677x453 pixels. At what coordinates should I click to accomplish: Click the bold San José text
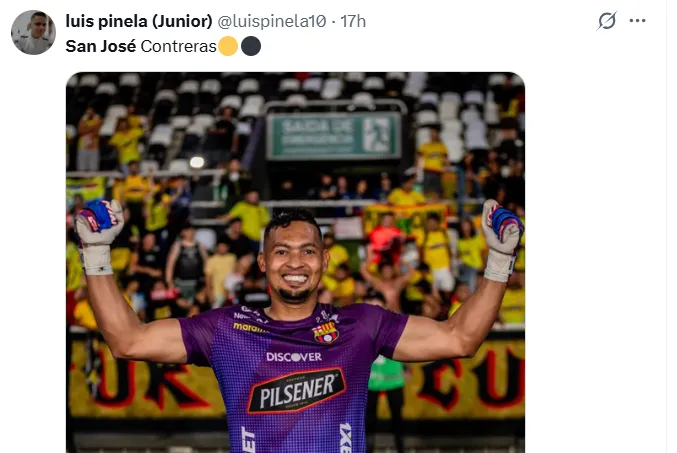(x=101, y=46)
